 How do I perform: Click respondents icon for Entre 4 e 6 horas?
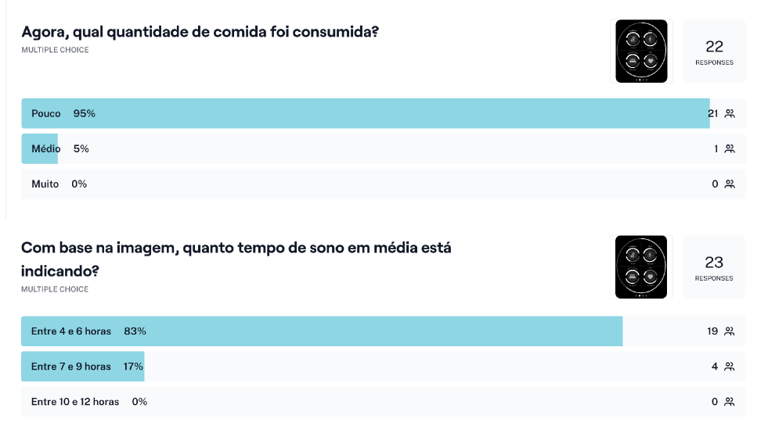click(730, 331)
